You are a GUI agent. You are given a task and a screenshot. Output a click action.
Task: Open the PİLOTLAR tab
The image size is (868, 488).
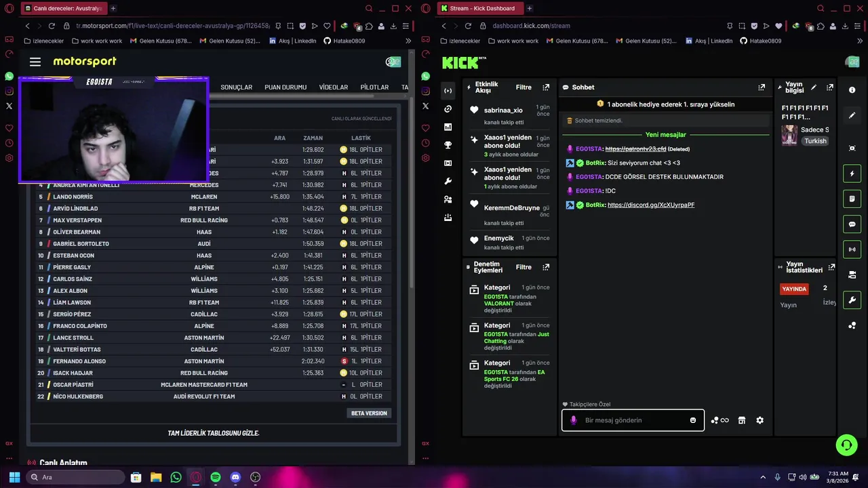(x=374, y=87)
